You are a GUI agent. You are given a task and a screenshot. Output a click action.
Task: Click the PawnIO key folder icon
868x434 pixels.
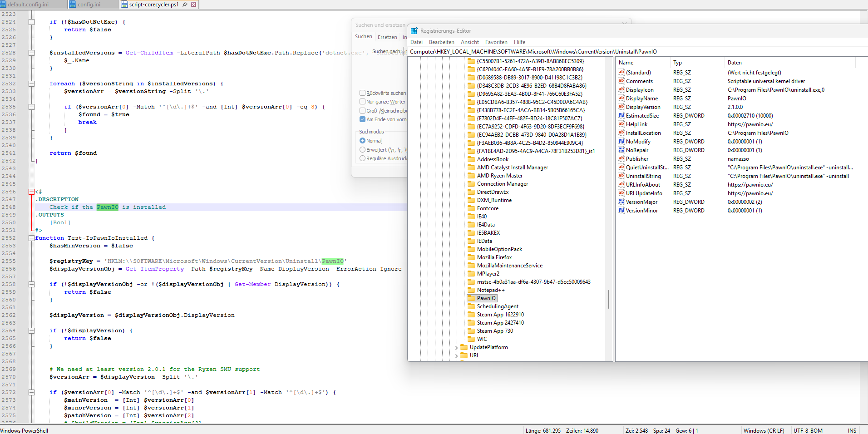pos(472,298)
